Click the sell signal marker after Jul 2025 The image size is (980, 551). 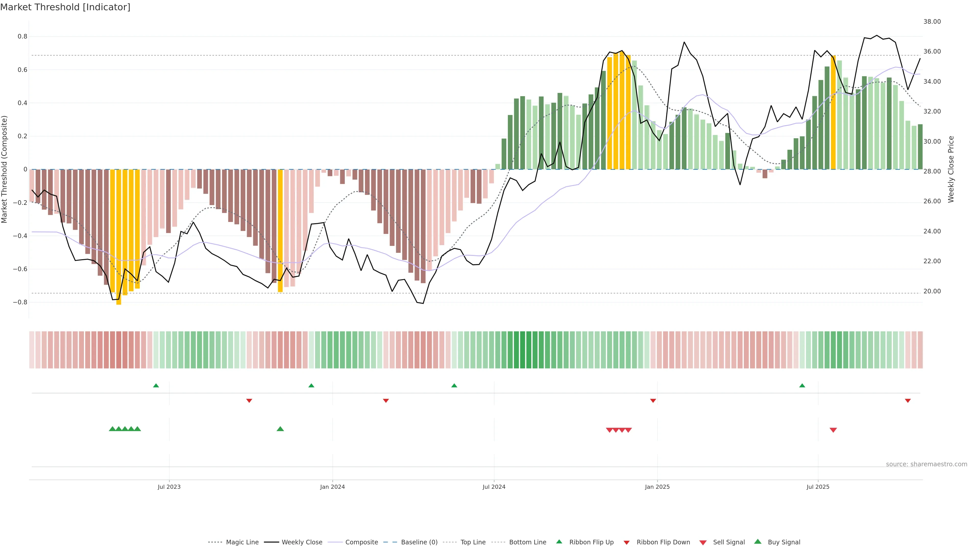(x=833, y=430)
